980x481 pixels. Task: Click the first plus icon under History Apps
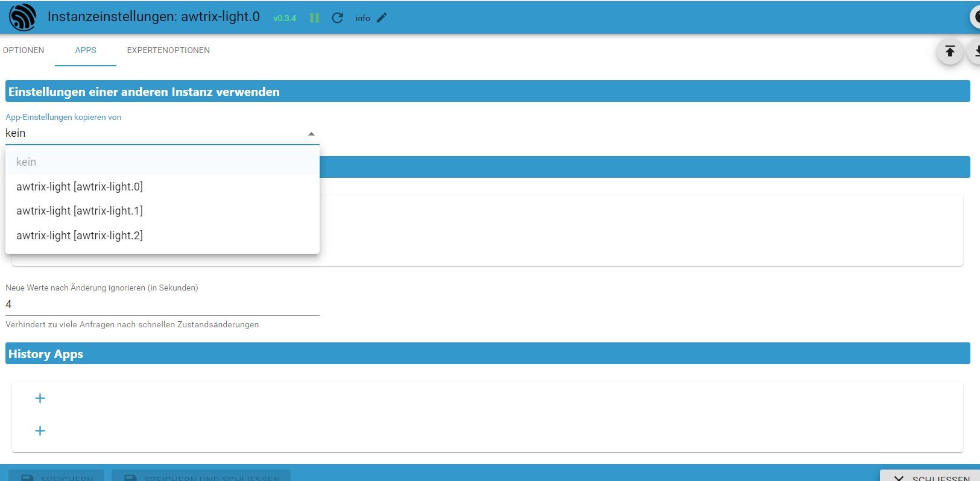pyautogui.click(x=40, y=398)
